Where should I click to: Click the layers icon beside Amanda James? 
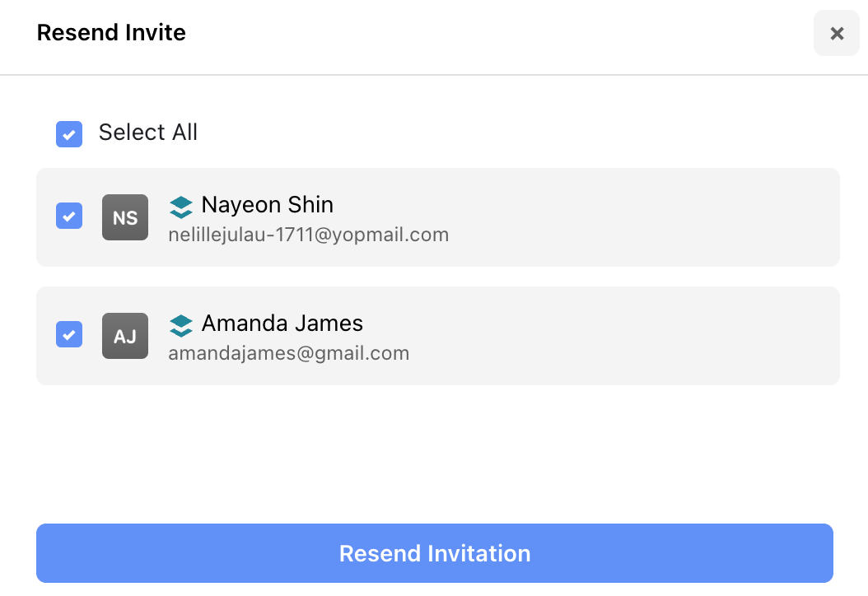181,324
